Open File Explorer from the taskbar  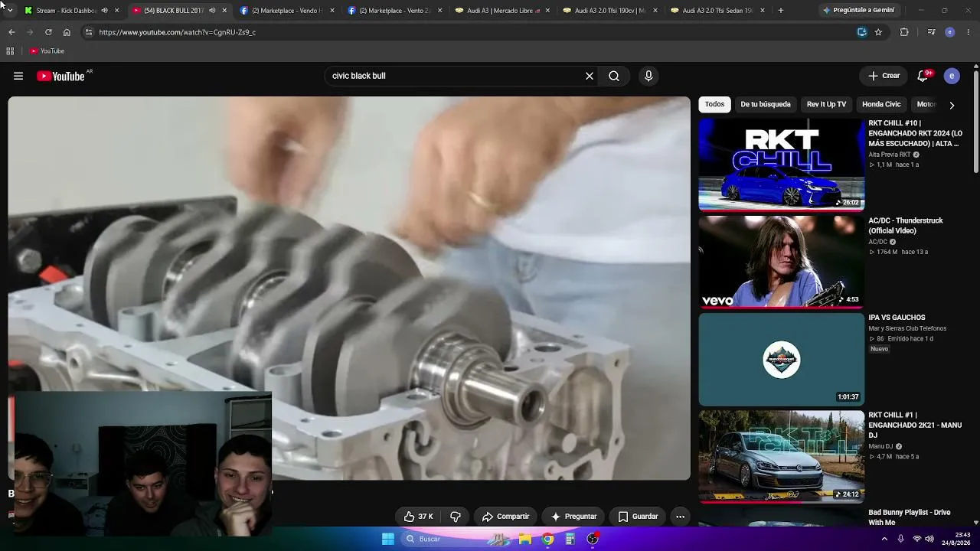click(525, 539)
